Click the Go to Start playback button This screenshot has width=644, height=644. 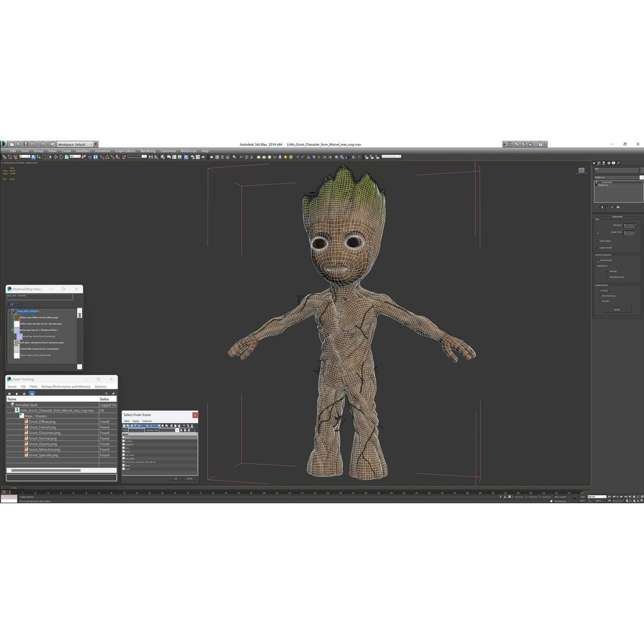coord(609,497)
